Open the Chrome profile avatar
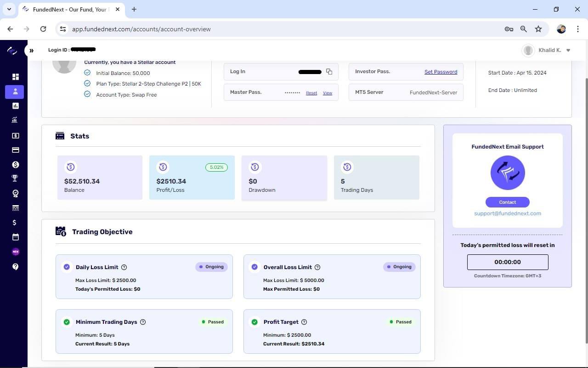The image size is (588, 368). [x=561, y=29]
